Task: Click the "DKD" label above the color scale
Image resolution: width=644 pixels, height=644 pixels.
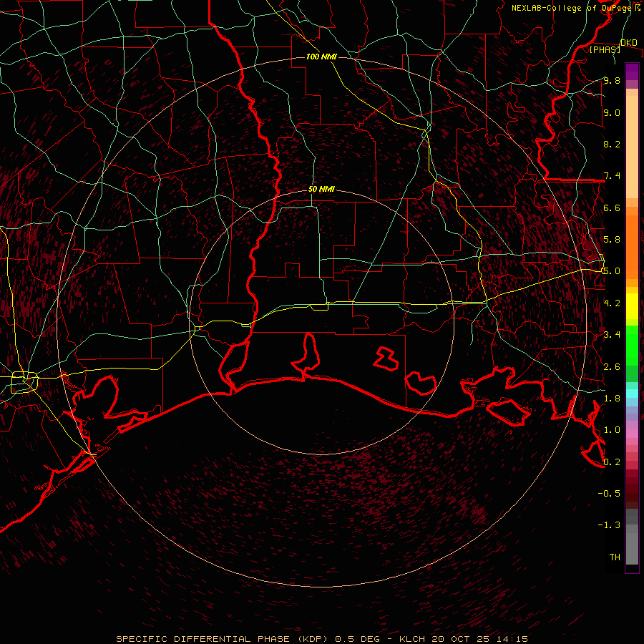Action: [629, 43]
